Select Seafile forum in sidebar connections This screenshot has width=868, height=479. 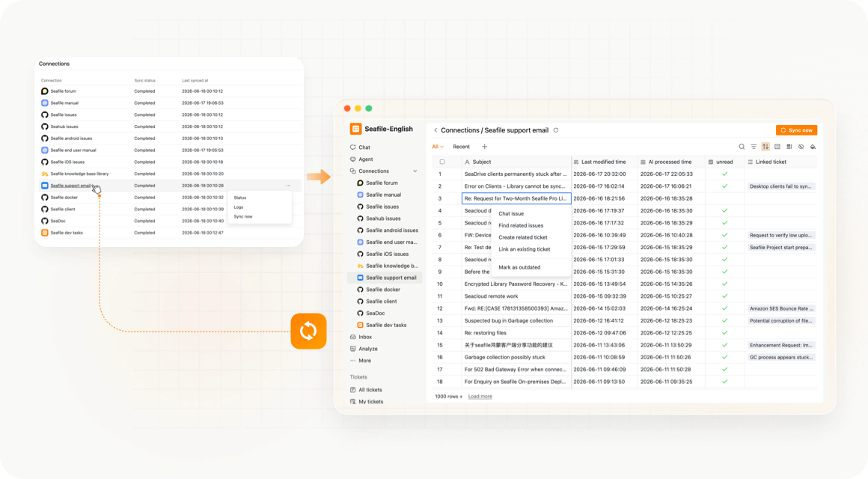(x=382, y=183)
